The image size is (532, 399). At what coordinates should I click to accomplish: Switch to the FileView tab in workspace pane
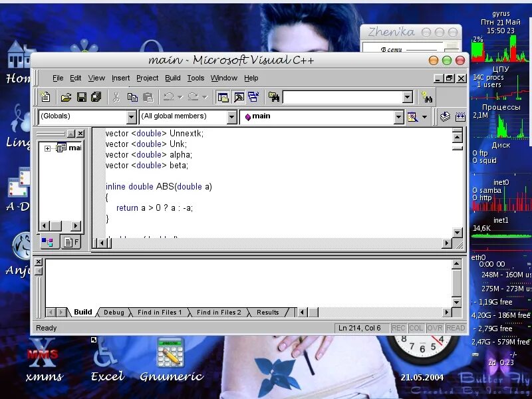point(71,242)
